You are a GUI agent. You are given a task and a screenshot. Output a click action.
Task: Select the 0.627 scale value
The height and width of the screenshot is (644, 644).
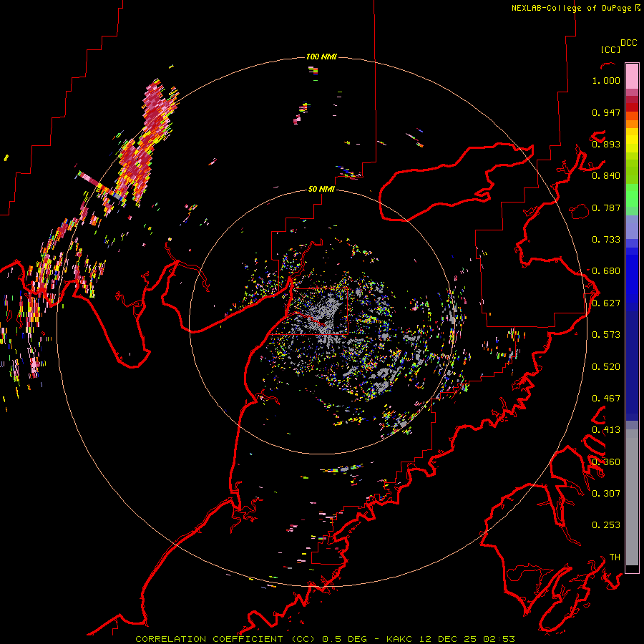pos(606,303)
